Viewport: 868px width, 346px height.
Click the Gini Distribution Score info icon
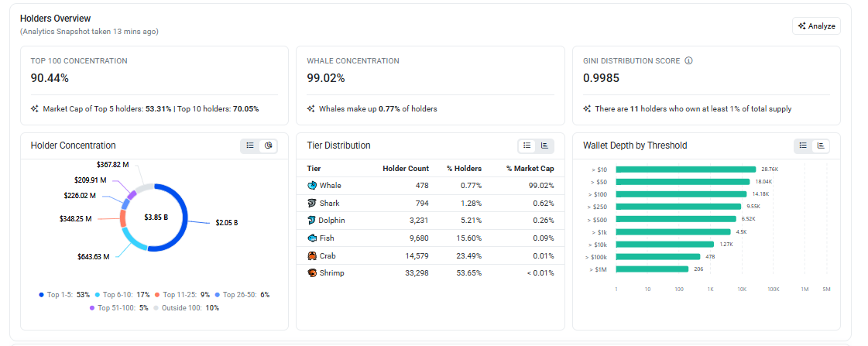(x=688, y=61)
